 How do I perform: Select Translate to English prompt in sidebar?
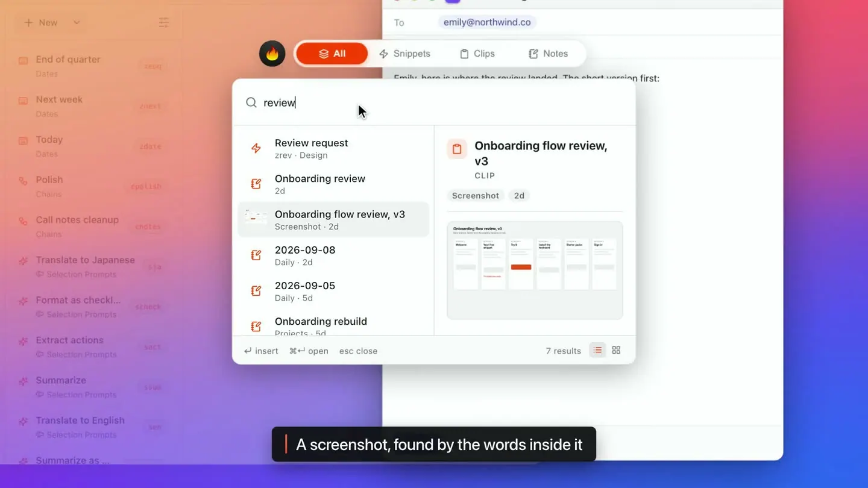[x=92, y=427]
